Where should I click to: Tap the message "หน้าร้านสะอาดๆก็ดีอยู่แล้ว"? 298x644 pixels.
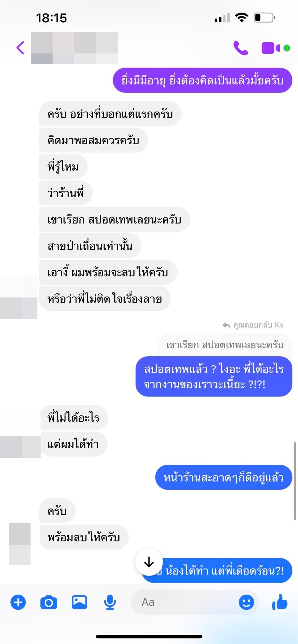point(224,478)
